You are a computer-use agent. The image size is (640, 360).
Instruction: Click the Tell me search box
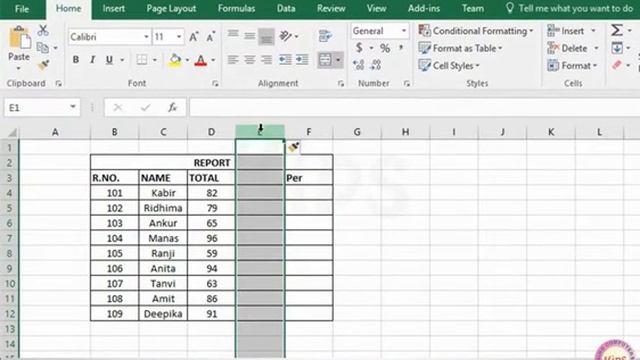click(x=569, y=8)
